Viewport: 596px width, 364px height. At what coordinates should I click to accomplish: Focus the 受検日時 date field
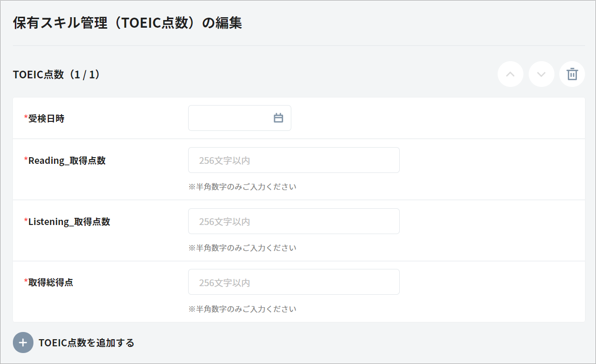[x=229, y=118]
